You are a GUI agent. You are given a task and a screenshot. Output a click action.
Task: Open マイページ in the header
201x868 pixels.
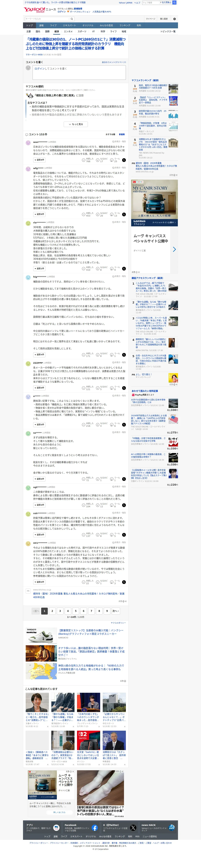[x=150, y=19]
